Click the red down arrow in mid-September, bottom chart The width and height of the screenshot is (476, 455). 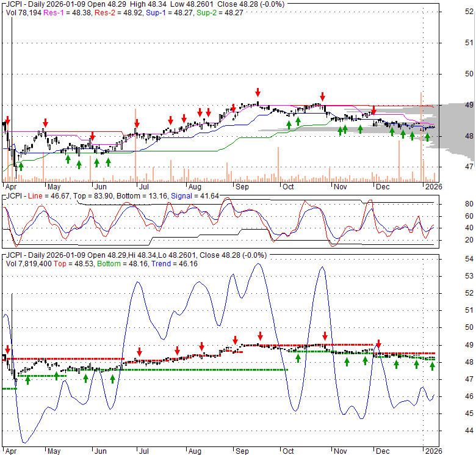(x=261, y=336)
